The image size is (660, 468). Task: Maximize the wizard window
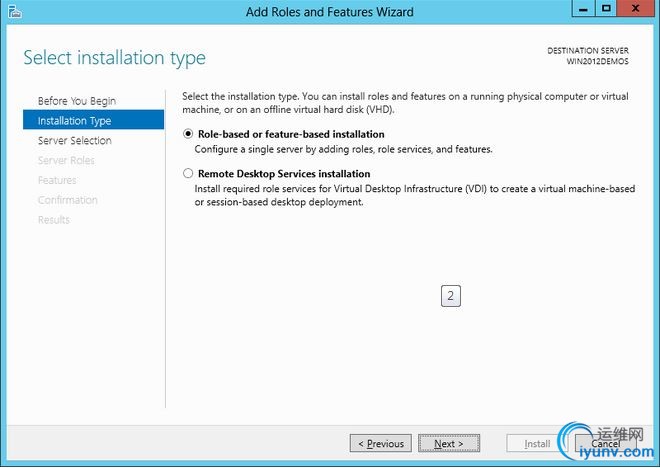(x=607, y=9)
